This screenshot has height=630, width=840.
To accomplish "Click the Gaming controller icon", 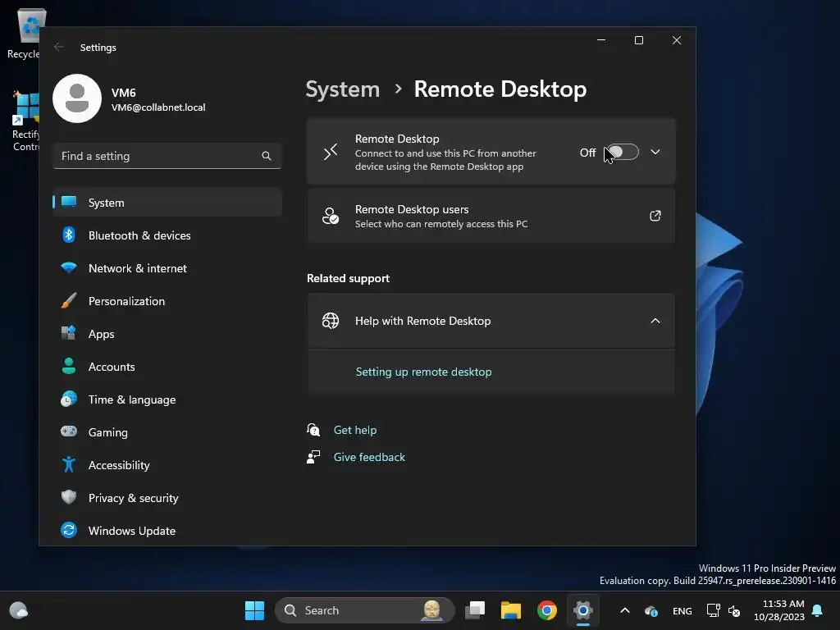I will pyautogui.click(x=69, y=431).
